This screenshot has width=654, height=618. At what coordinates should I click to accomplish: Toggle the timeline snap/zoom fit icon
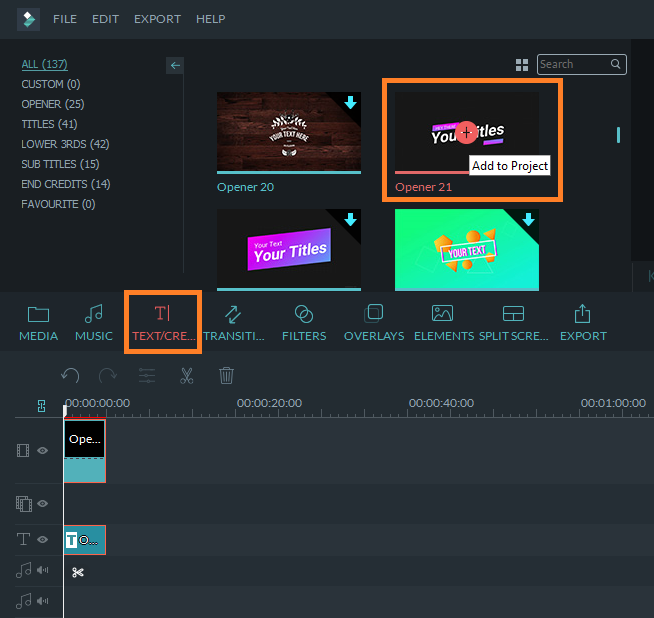coord(41,406)
